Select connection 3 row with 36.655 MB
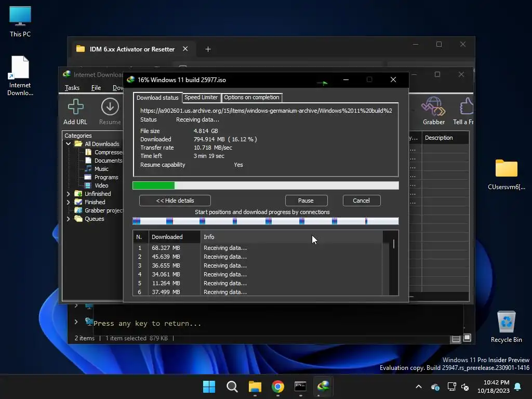Viewport: 532px width, 399px height. [x=258, y=265]
